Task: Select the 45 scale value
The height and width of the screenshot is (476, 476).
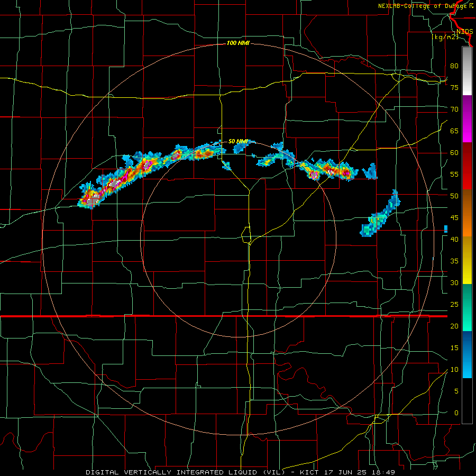Action: [454, 218]
